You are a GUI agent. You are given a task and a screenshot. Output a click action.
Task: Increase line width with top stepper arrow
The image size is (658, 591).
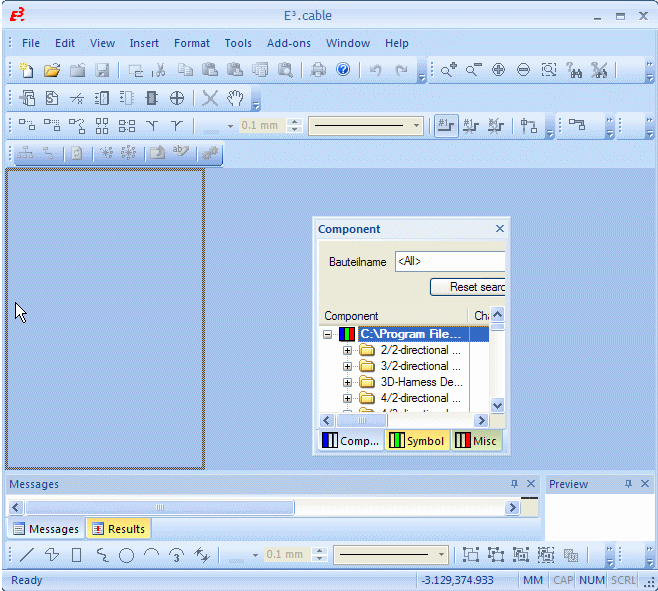click(295, 122)
